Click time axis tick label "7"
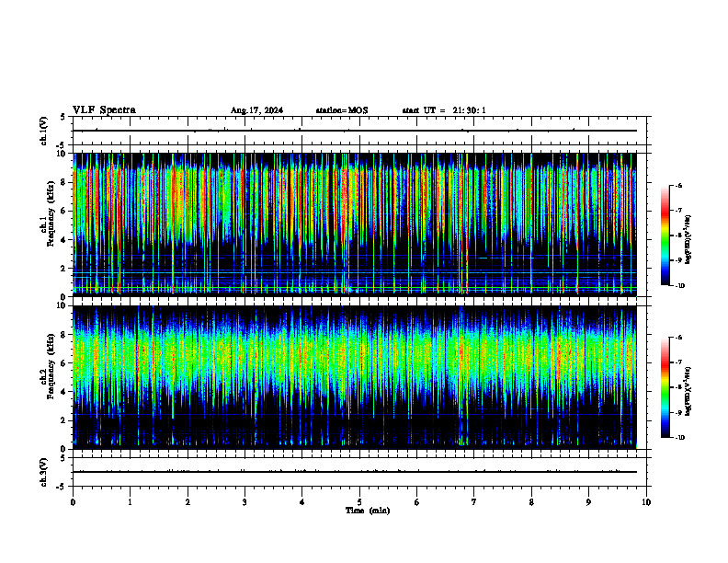The width and height of the screenshot is (728, 563). 474,502
